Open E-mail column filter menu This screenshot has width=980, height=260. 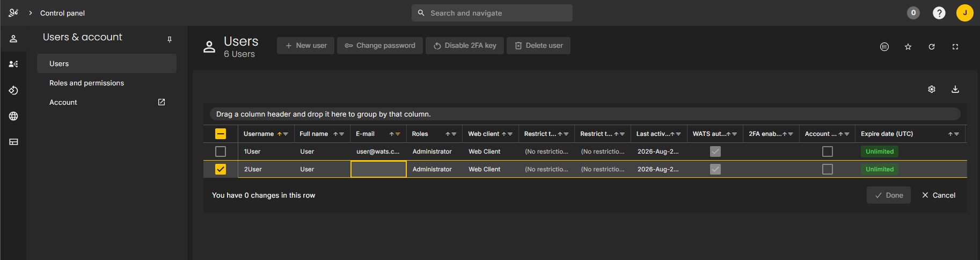398,134
